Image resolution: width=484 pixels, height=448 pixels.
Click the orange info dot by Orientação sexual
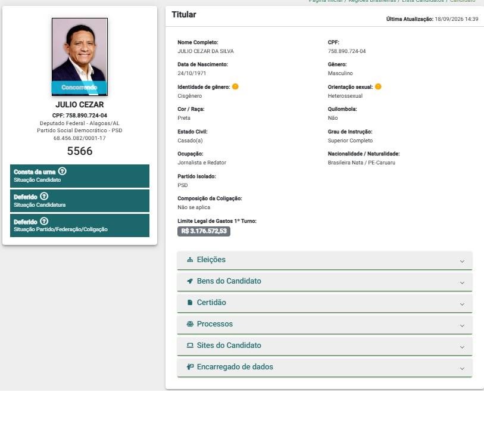coord(378,87)
